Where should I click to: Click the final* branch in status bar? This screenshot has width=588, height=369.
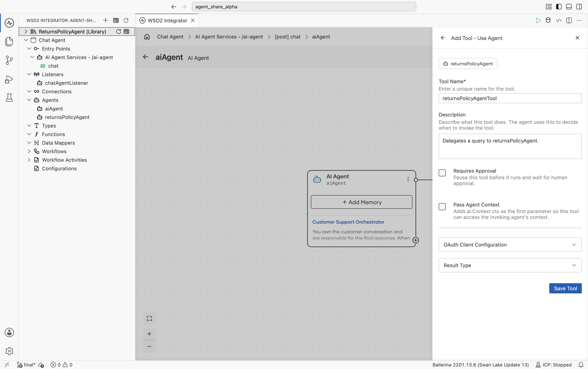point(26,365)
